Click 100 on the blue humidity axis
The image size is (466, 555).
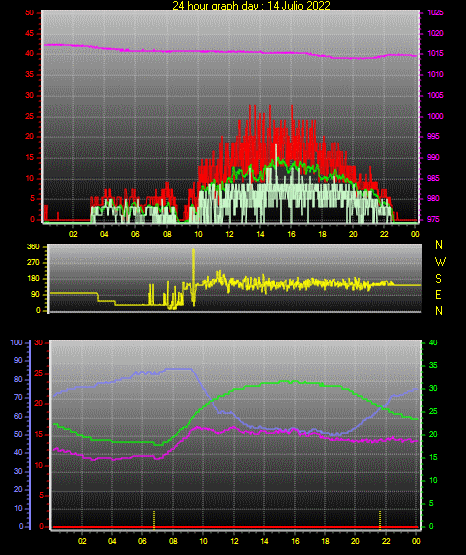tap(16, 343)
